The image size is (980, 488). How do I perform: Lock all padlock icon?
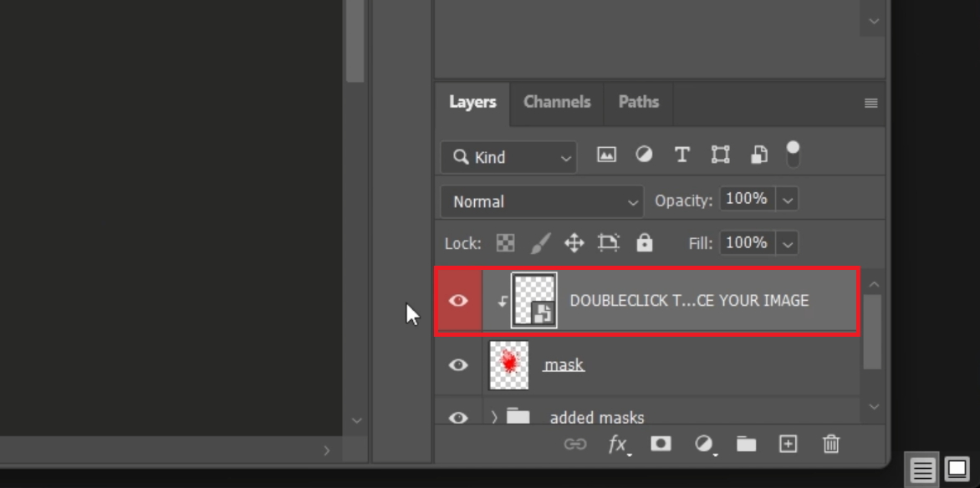tap(645, 242)
